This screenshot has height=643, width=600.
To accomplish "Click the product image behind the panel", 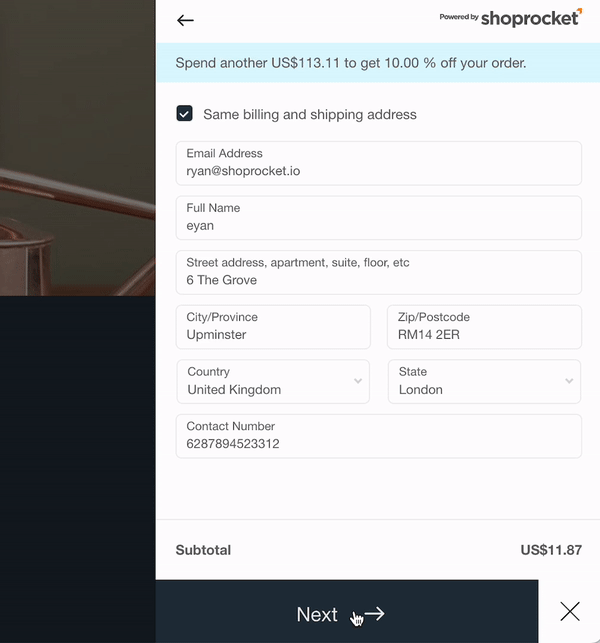I will [x=78, y=148].
